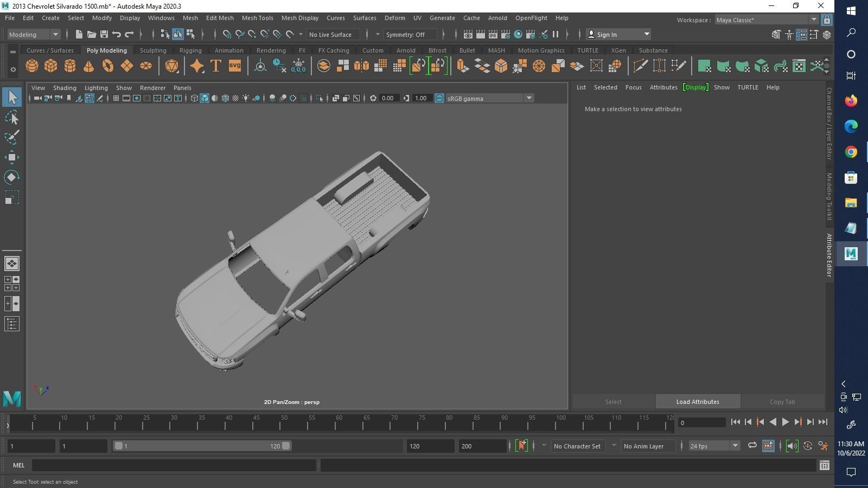Screen dimensions: 868x488
Task: Click the Select button in Attribute Editor
Action: [614, 402]
